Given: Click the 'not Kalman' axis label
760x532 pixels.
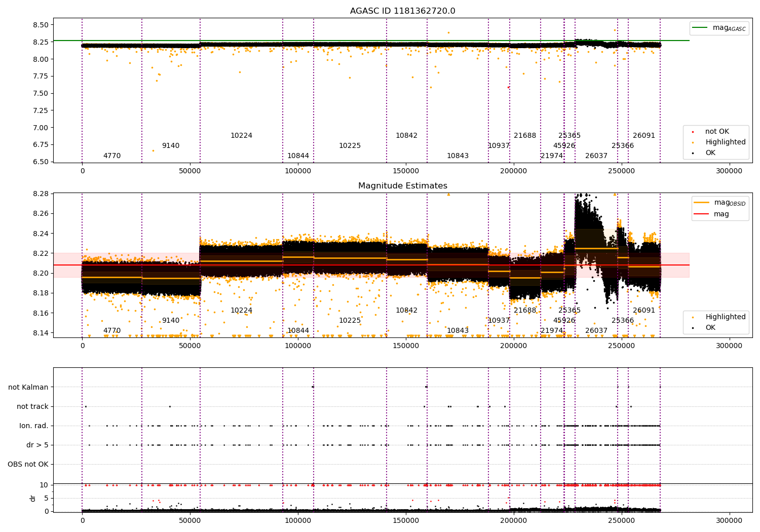Looking at the screenshot, I should [28, 387].
